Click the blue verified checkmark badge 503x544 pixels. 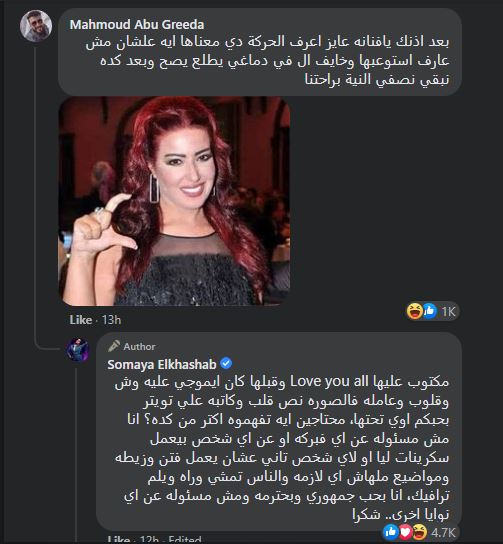[x=226, y=364]
